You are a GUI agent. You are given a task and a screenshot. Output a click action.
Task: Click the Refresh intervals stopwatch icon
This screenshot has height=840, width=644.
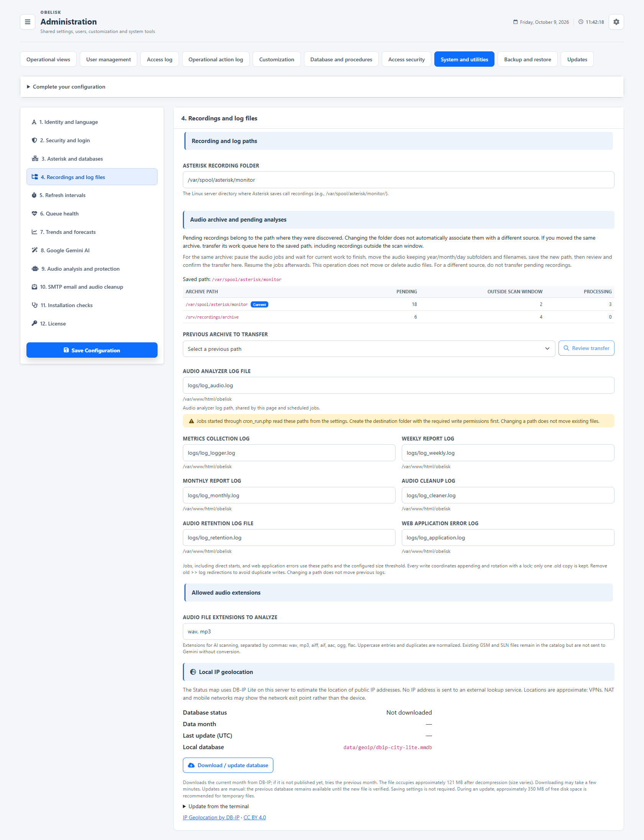point(34,195)
